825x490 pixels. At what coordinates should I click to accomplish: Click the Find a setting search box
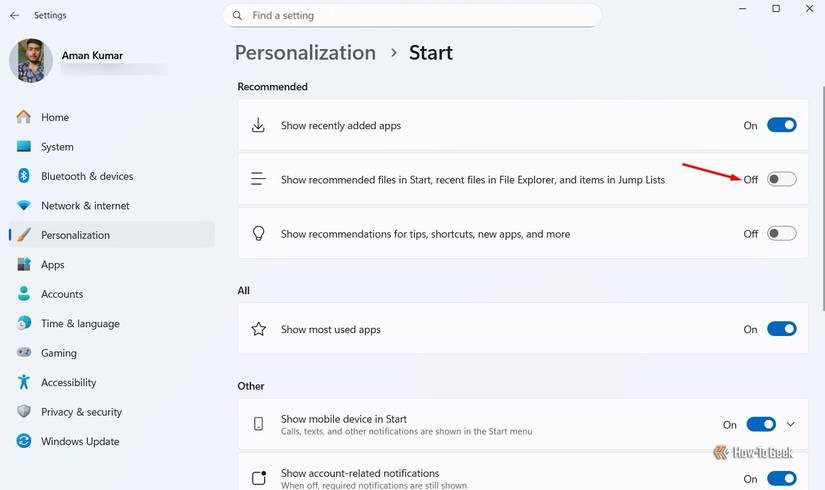tap(420, 16)
